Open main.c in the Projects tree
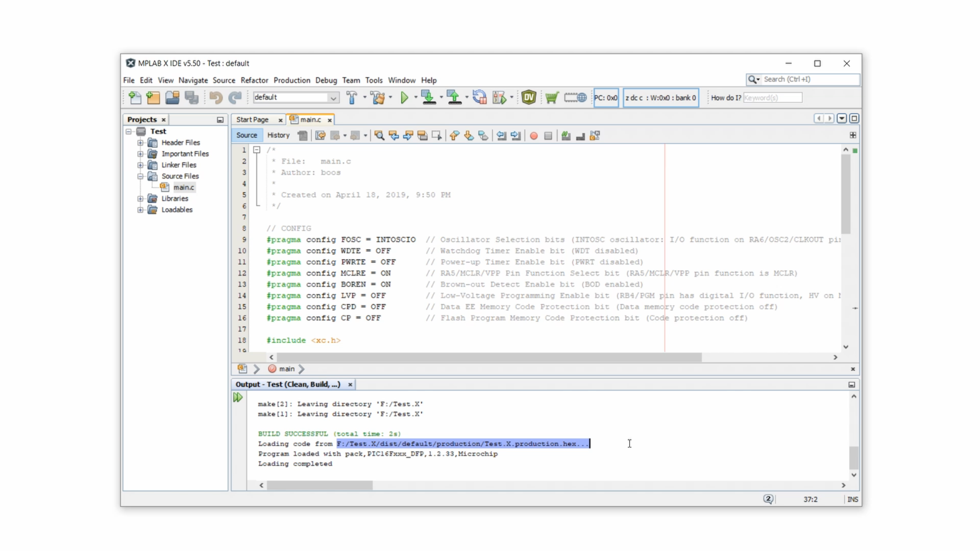980x551 pixels. (183, 187)
